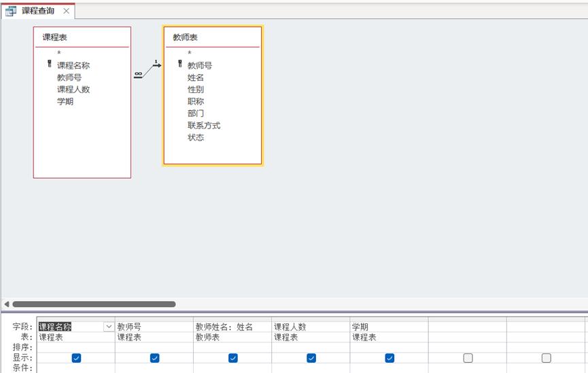Click the 教师姓名: 姓名 field cell

pos(232,327)
